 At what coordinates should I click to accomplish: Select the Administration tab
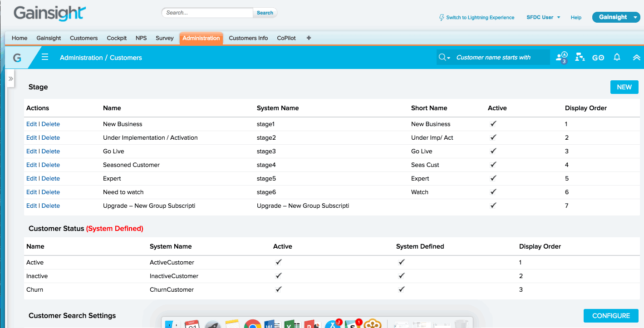pyautogui.click(x=201, y=38)
